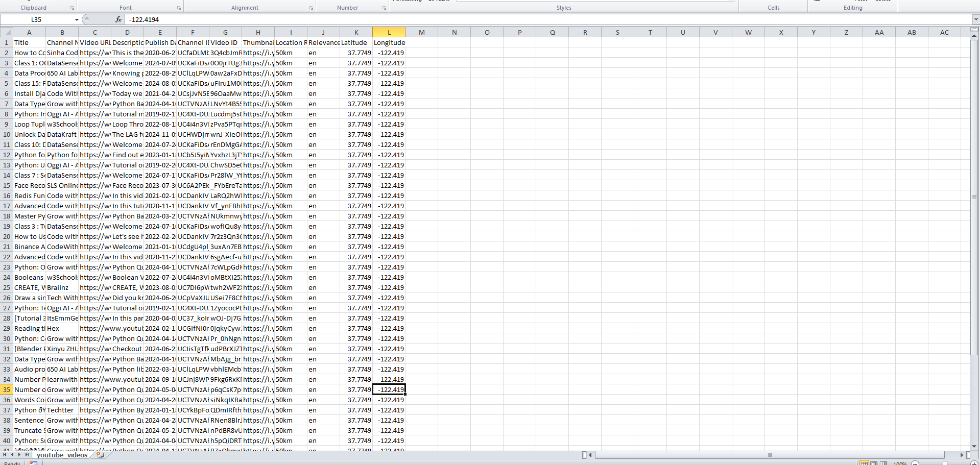Open the Clipboard dialog launcher
This screenshot has height=465, width=980.
click(x=72, y=8)
